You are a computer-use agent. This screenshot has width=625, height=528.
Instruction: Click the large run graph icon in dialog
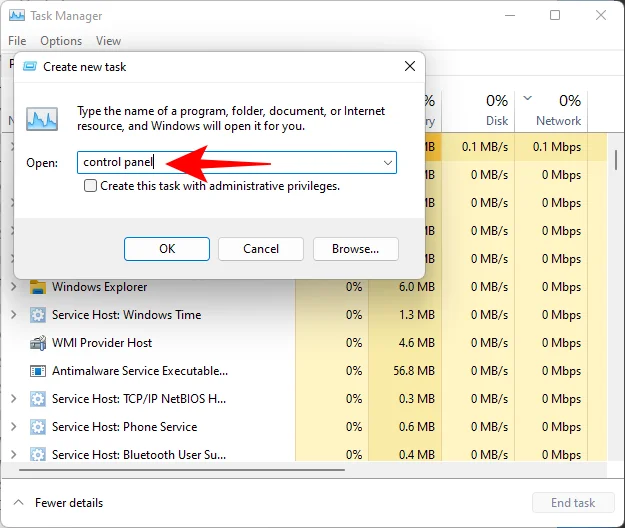tap(42, 119)
